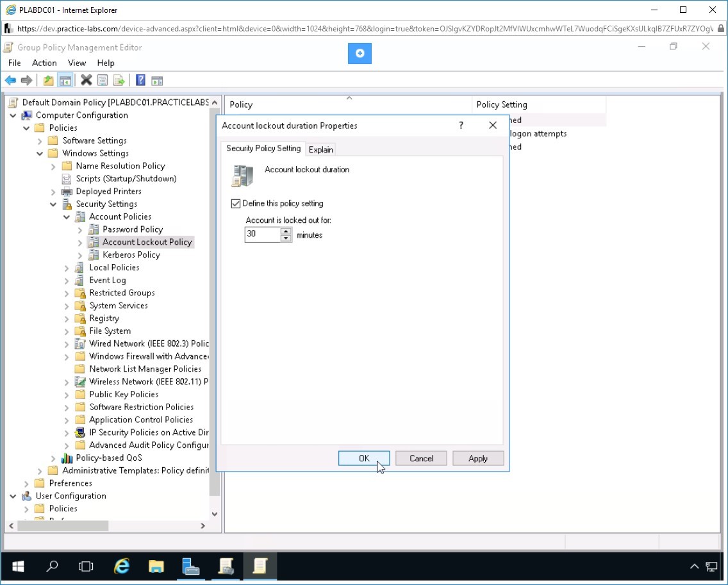Click the taskbar Search magnifier

click(x=52, y=566)
